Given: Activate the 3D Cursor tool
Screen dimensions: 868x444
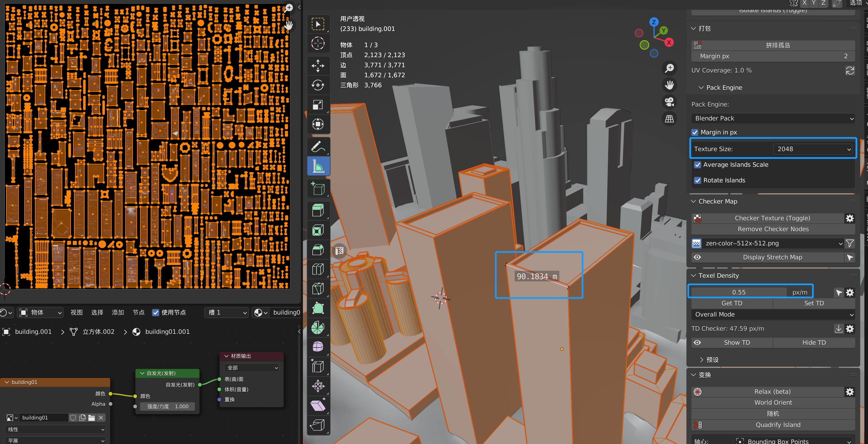Looking at the screenshot, I should click(318, 44).
